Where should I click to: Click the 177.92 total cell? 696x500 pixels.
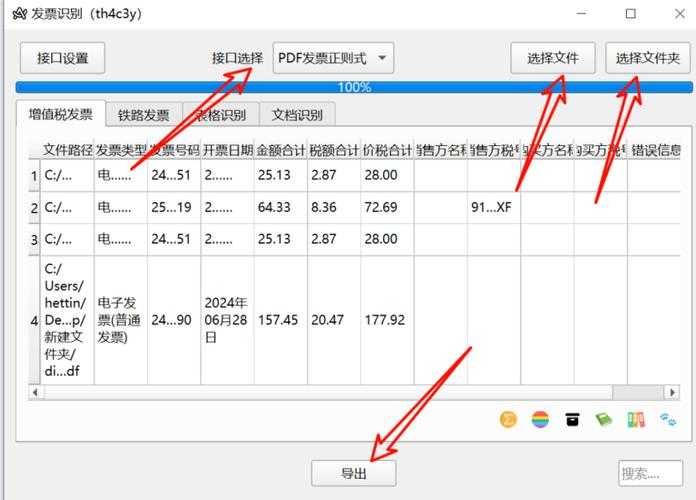[387, 320]
